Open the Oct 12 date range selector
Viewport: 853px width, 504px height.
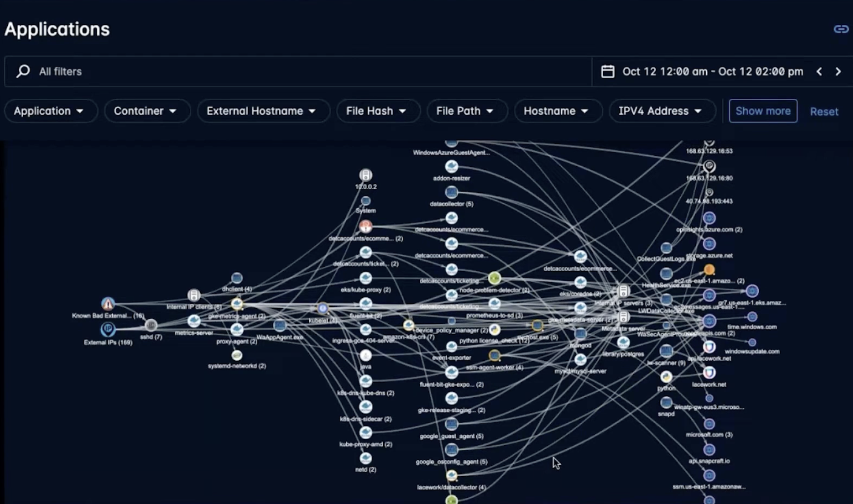coord(713,72)
